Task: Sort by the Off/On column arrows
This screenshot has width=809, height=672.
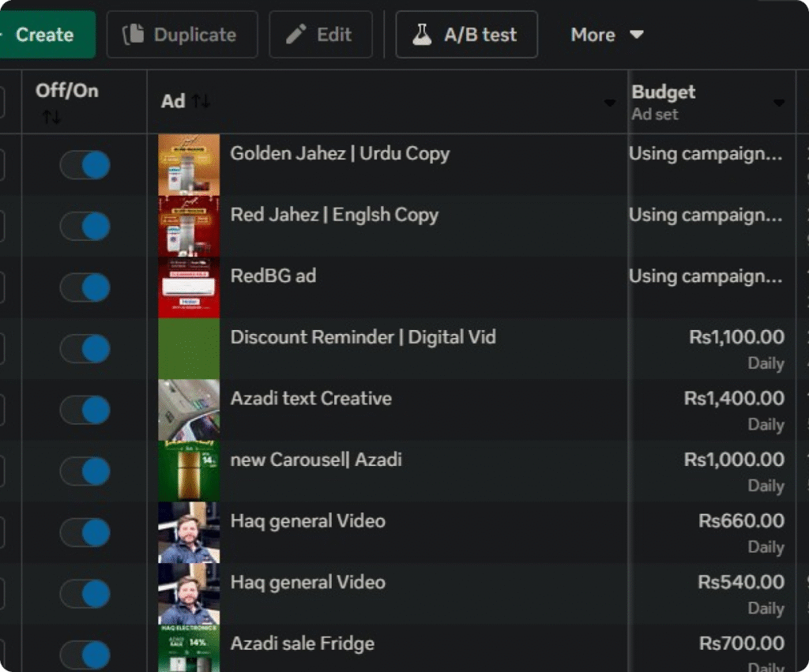Action: pos(51,117)
